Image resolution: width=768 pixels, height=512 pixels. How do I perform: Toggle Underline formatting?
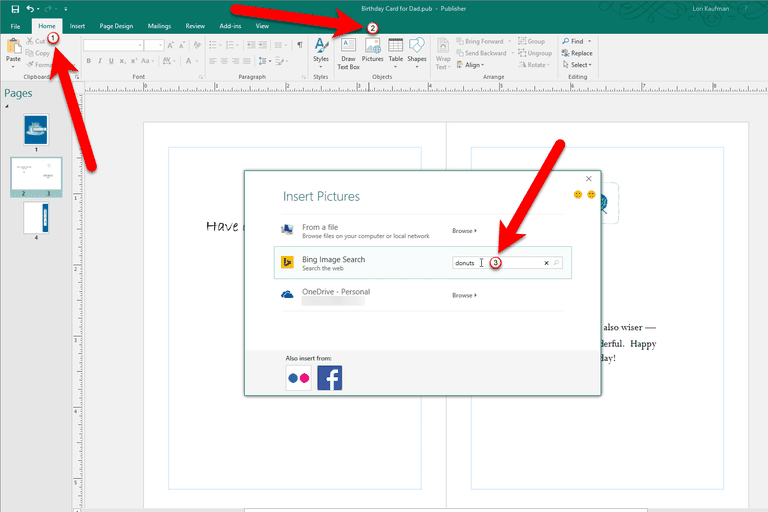click(x=111, y=61)
